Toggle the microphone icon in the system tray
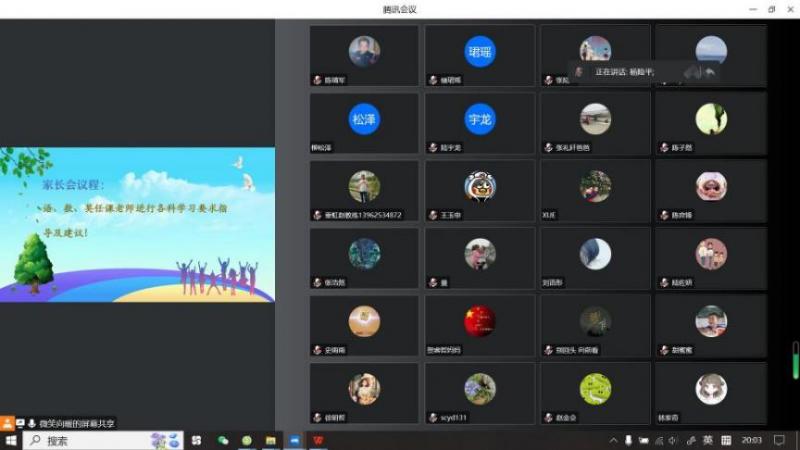The width and height of the screenshot is (800, 450). point(628,440)
